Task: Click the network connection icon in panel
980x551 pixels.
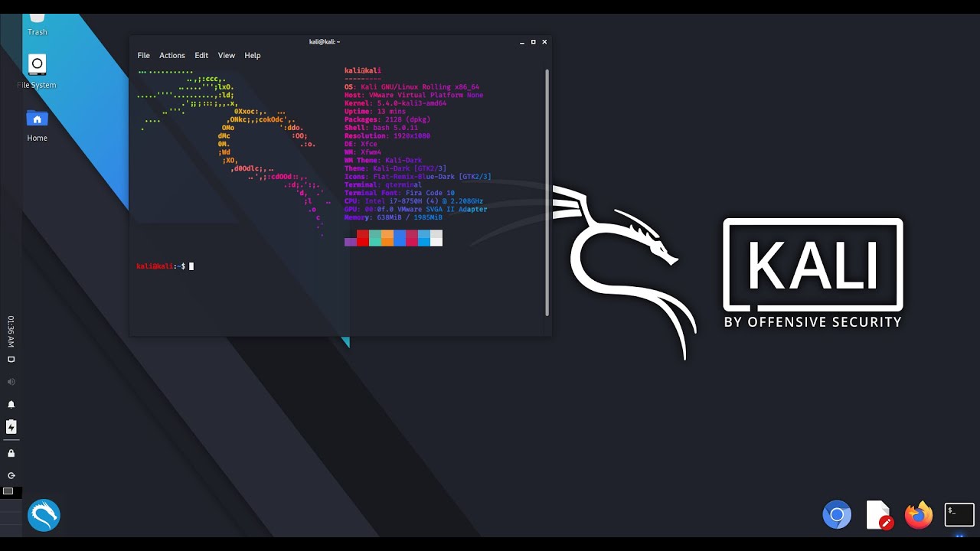Action: [11, 359]
